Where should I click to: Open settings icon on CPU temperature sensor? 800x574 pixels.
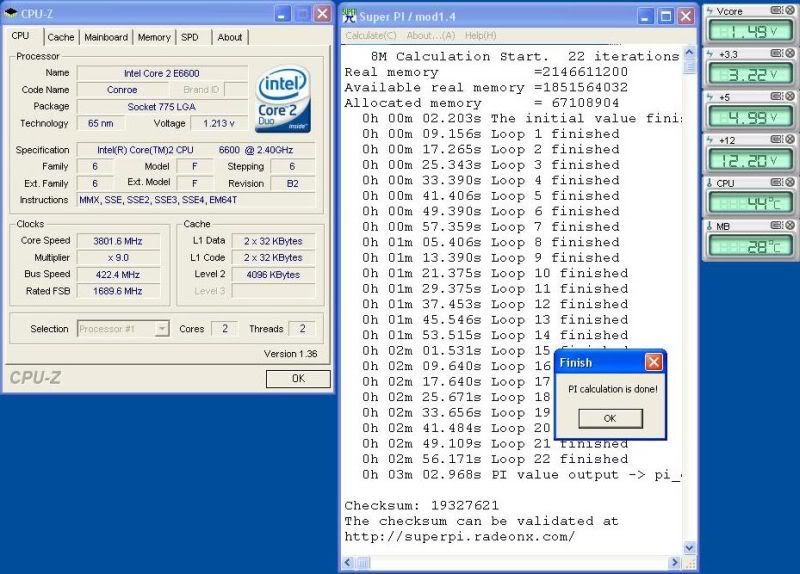[x=776, y=182]
